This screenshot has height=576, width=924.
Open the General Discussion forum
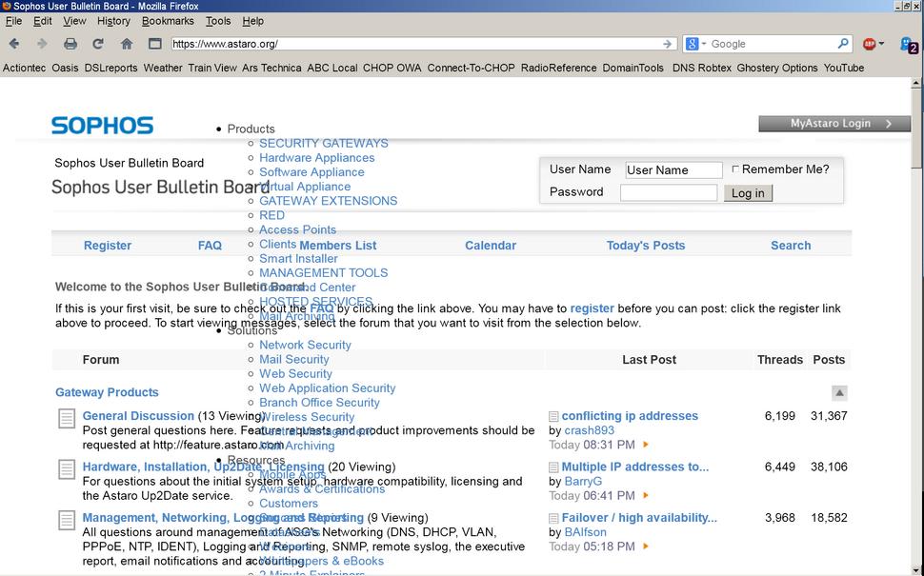(x=138, y=416)
